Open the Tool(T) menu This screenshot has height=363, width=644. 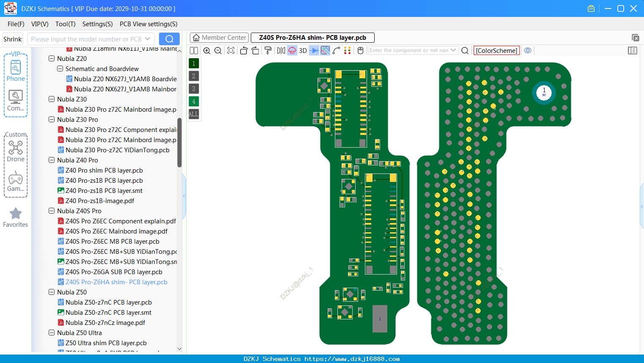(66, 24)
